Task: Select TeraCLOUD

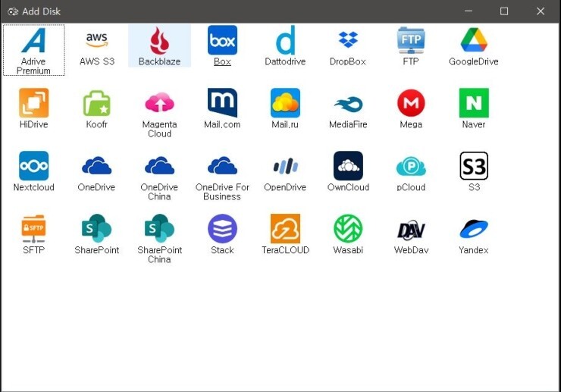Action: click(x=285, y=229)
